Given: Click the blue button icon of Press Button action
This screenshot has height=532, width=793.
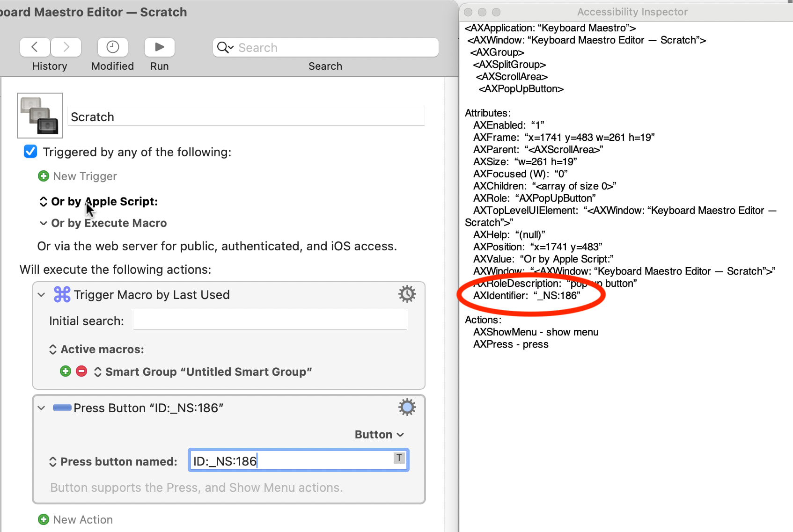Looking at the screenshot, I should [x=62, y=408].
